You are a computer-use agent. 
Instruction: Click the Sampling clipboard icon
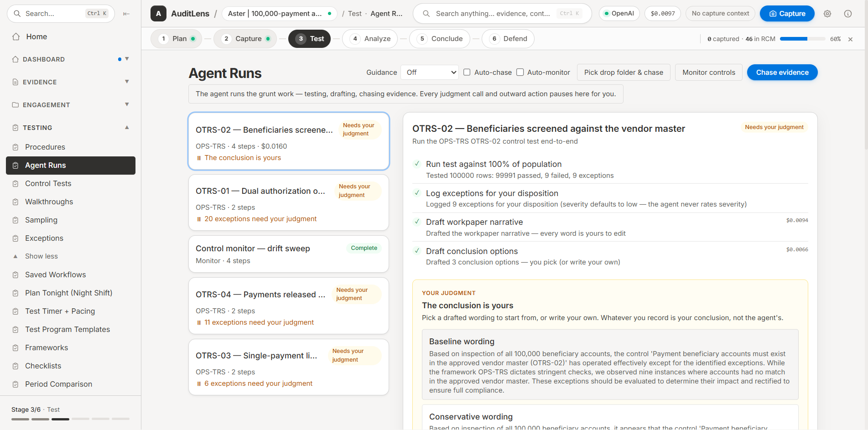(x=16, y=220)
